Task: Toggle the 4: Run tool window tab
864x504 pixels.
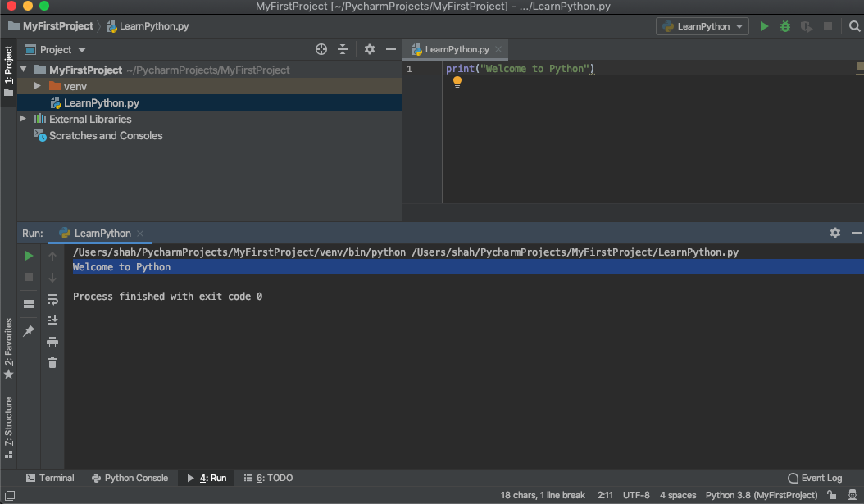Action: (207, 478)
